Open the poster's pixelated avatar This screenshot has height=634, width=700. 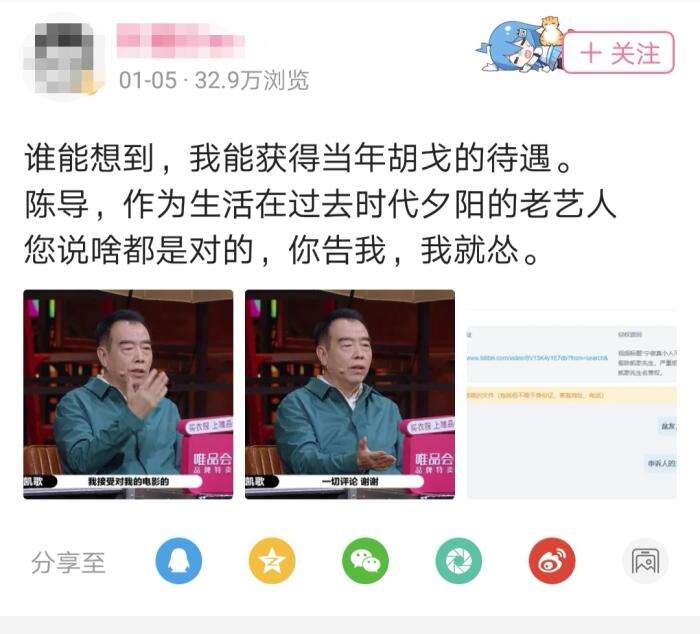[64, 57]
